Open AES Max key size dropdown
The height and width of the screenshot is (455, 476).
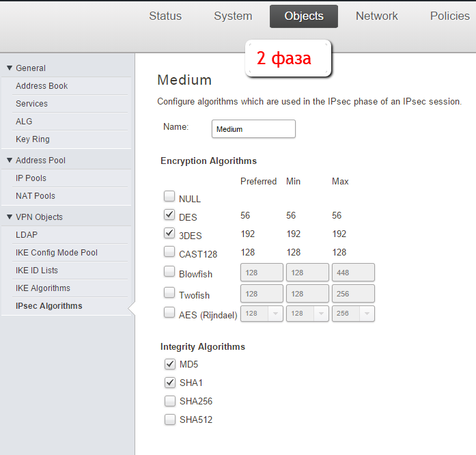tap(353, 313)
